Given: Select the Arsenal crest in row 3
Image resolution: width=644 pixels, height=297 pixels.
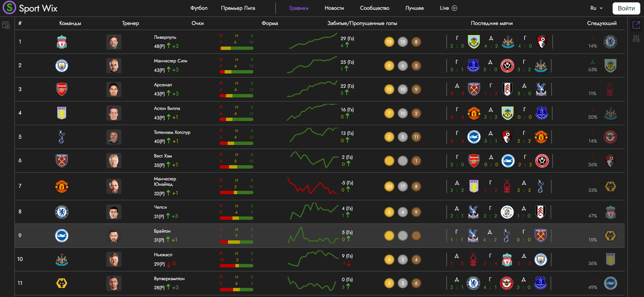Looking at the screenshot, I should tap(62, 89).
